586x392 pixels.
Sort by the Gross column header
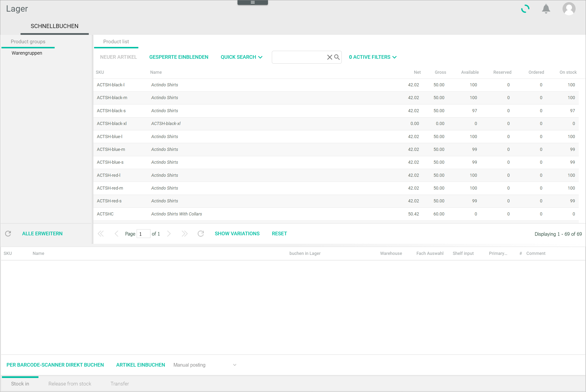(440, 72)
